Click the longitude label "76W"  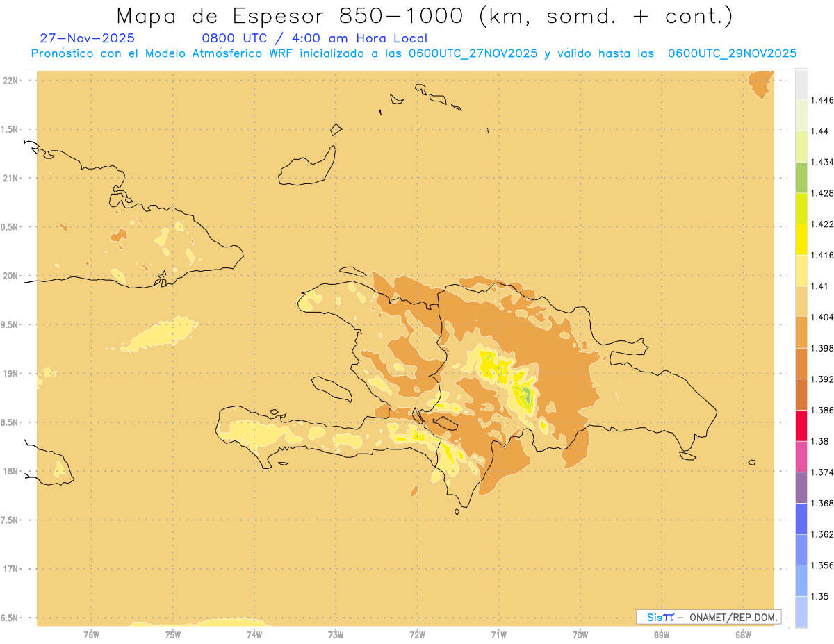91,634
